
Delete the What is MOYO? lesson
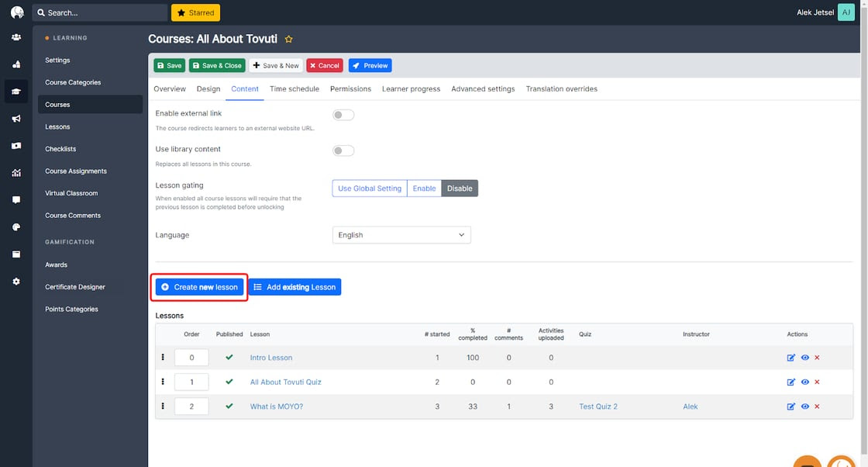[817, 406]
